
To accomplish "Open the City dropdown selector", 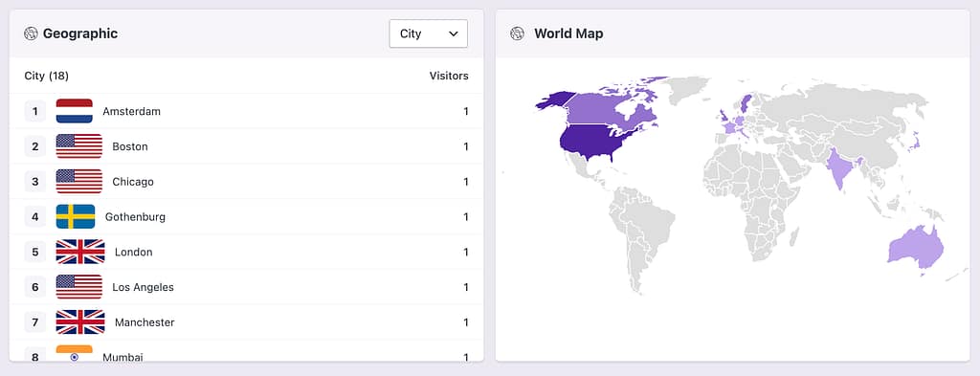I will (x=428, y=33).
